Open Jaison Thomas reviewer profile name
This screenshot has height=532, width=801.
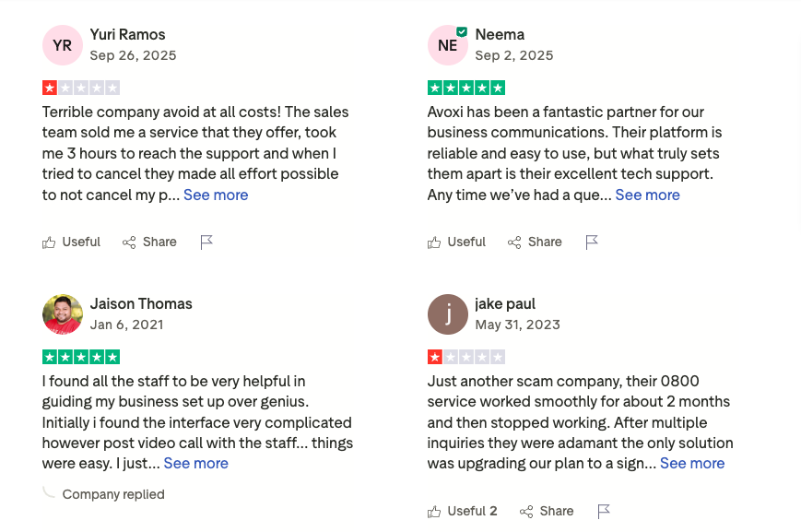coord(141,303)
